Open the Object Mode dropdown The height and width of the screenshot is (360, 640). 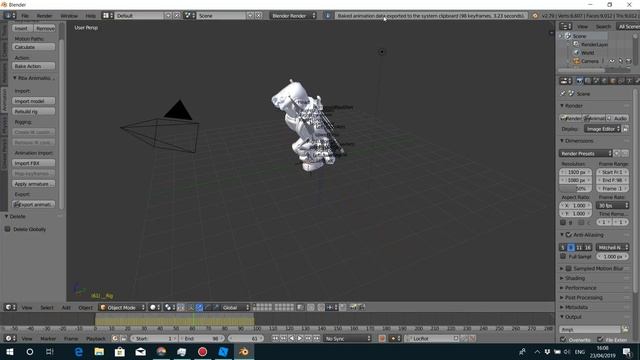click(x=122, y=307)
